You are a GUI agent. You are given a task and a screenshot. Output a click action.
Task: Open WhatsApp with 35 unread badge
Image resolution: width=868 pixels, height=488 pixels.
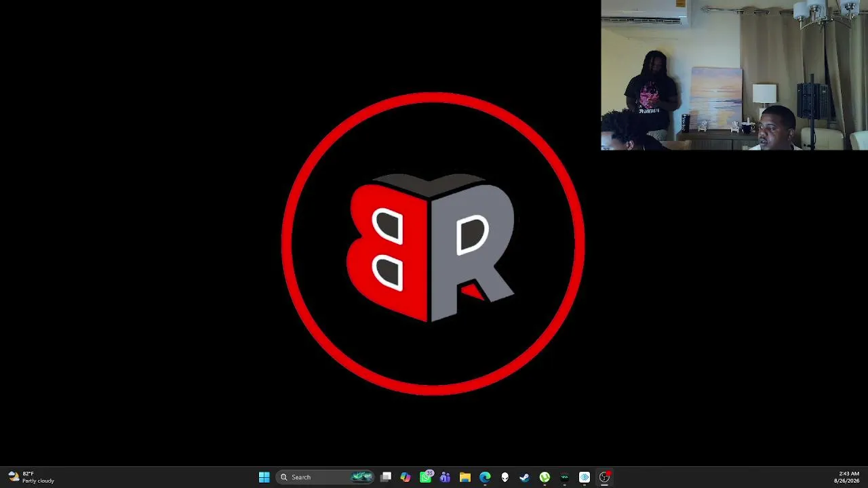click(x=426, y=477)
